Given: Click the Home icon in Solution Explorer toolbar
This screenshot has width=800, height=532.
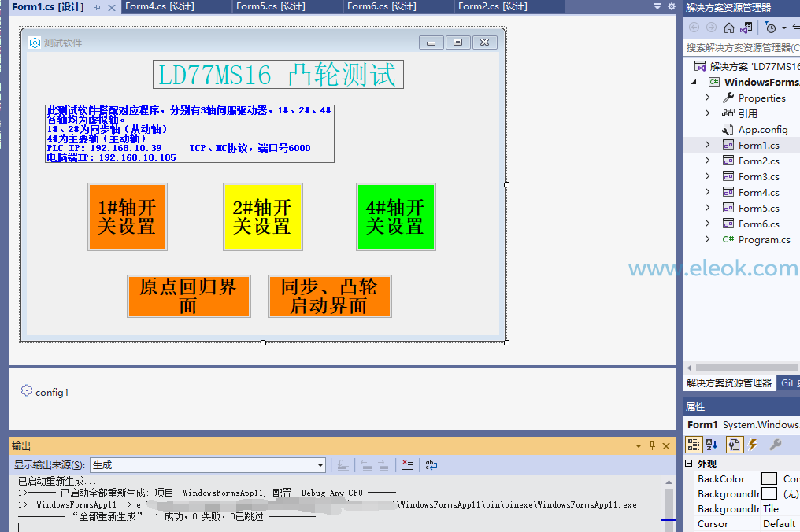Looking at the screenshot, I should tap(729, 28).
